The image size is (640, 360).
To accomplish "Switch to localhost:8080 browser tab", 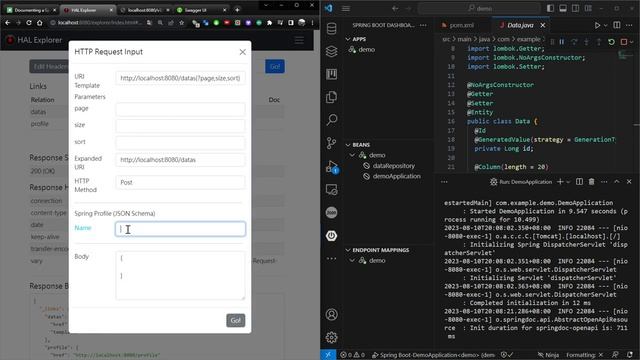I will tap(144, 10).
